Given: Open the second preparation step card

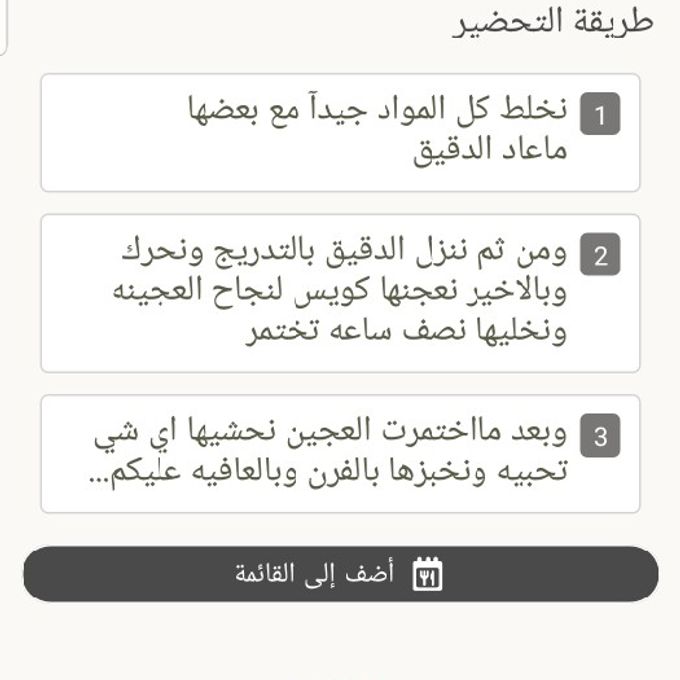Looking at the screenshot, I should point(340,293).
